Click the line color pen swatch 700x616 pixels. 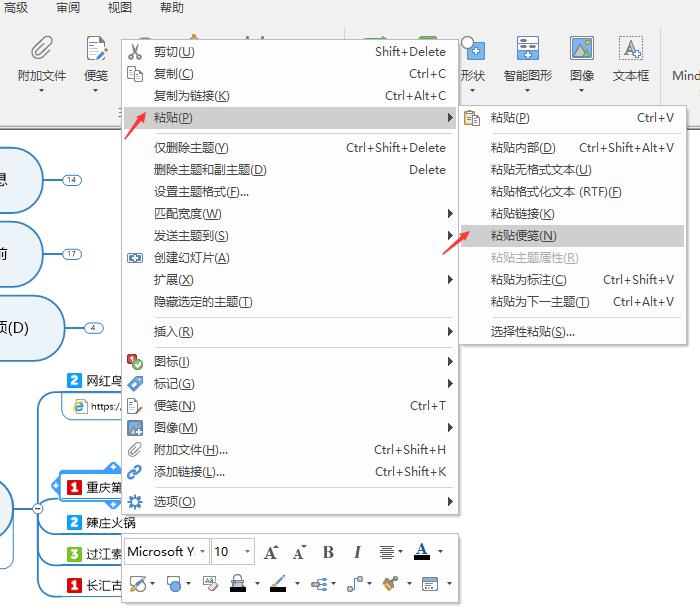click(x=278, y=583)
